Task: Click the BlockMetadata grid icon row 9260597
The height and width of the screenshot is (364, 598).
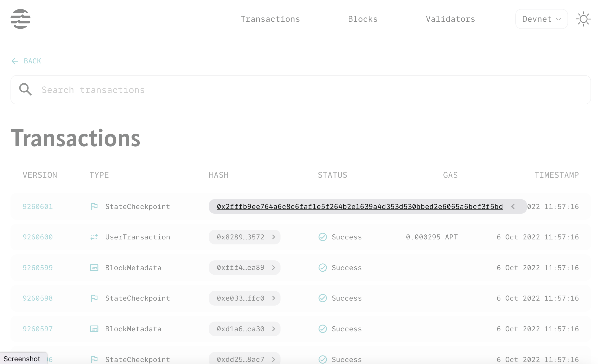Action: click(x=94, y=329)
